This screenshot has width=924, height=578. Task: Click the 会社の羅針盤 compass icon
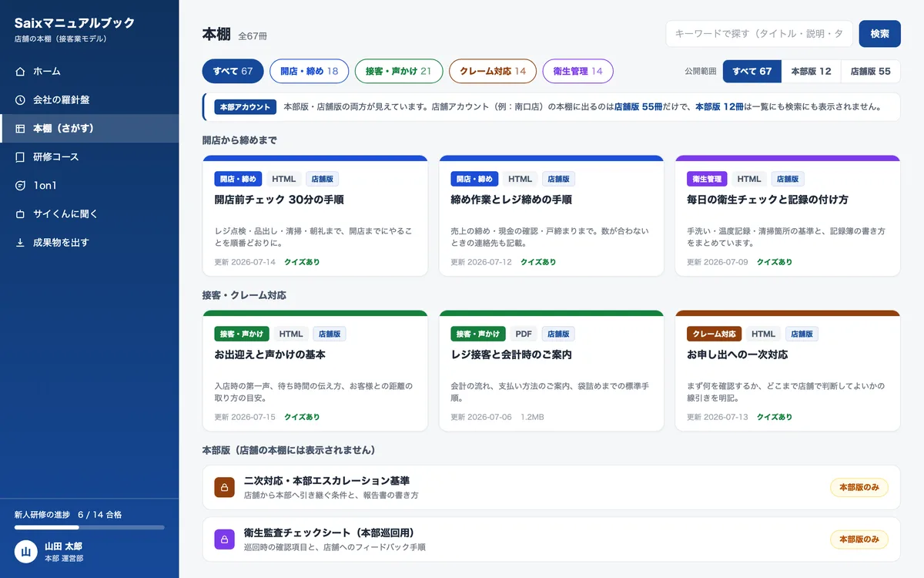20,100
